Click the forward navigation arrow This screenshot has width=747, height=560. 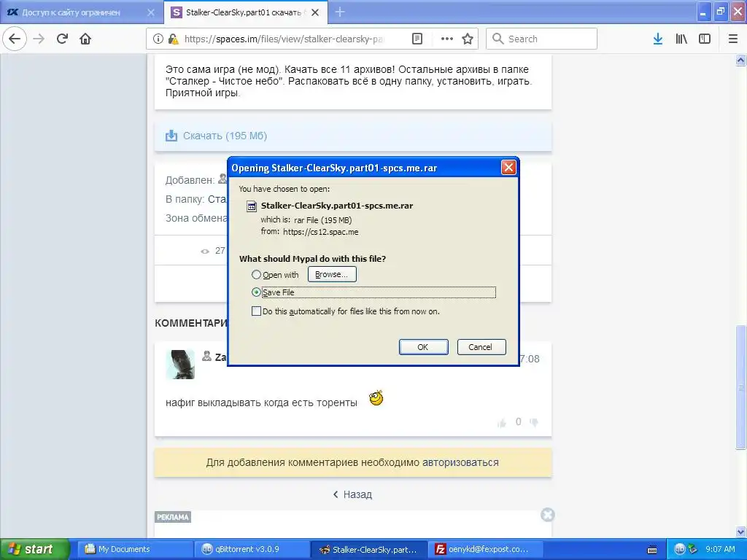click(39, 39)
